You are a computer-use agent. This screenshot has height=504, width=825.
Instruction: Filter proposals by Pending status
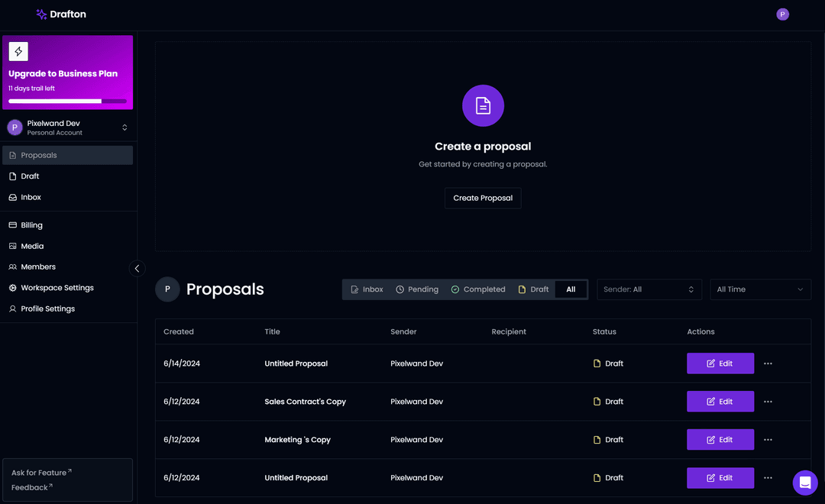(x=417, y=289)
